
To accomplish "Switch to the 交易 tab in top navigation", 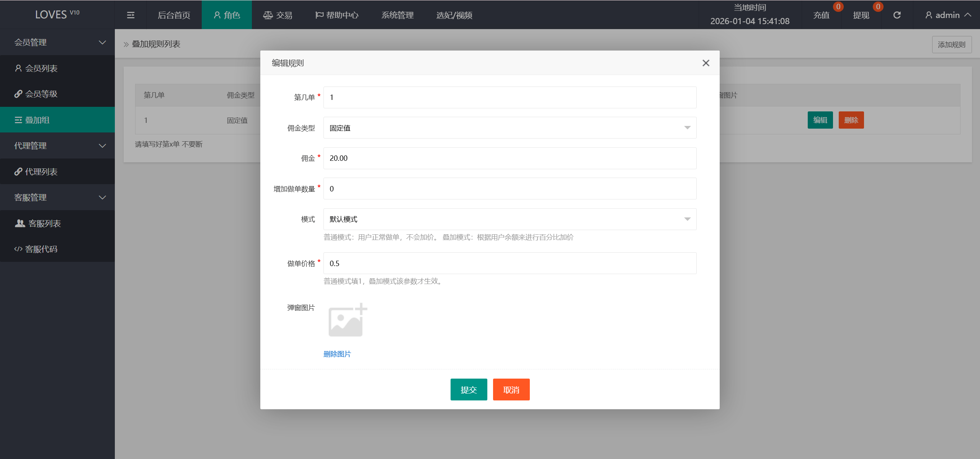I will tap(278, 15).
